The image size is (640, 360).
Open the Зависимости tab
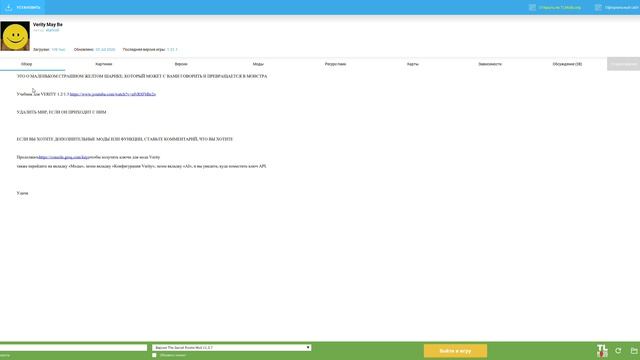(x=490, y=64)
